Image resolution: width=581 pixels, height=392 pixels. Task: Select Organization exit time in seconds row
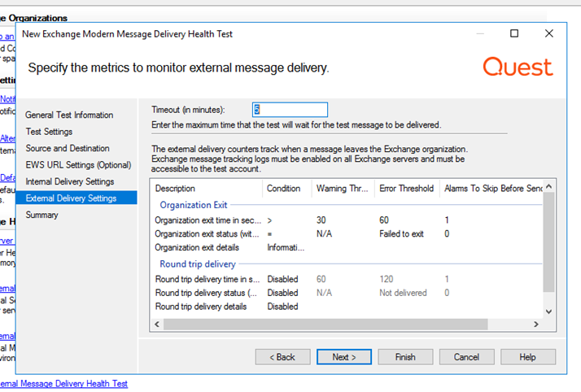(x=347, y=220)
